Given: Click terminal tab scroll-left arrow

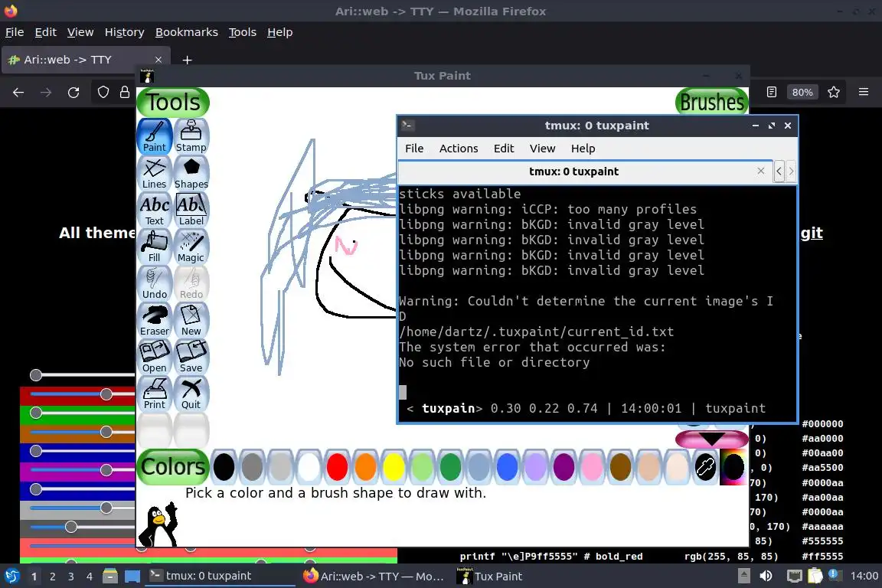Looking at the screenshot, I should pyautogui.click(x=779, y=171).
